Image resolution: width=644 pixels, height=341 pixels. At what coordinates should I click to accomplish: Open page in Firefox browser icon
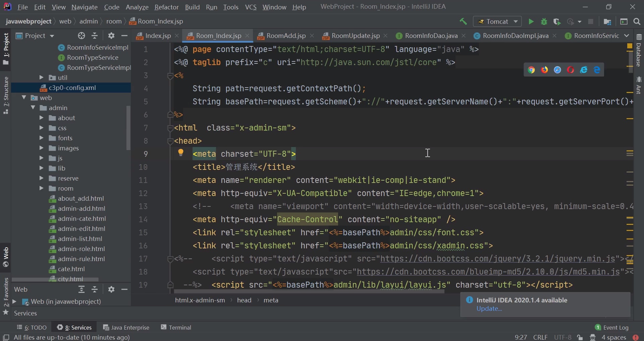point(544,70)
